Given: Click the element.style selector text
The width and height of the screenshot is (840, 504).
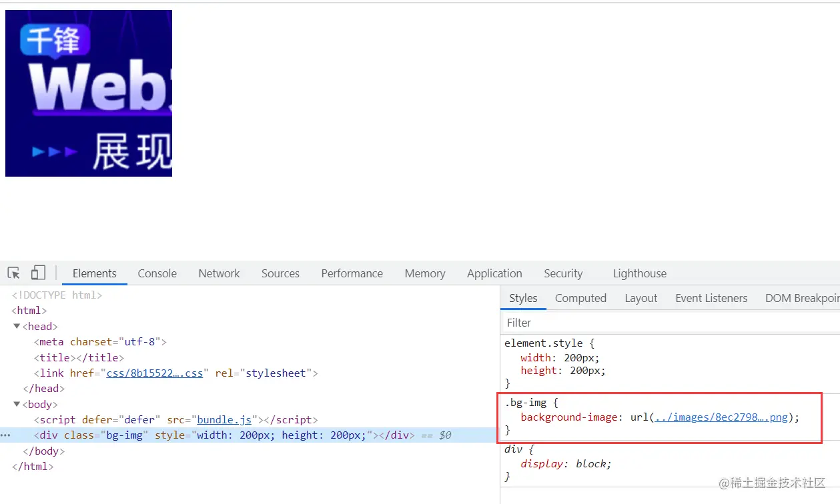Looking at the screenshot, I should (x=543, y=343).
